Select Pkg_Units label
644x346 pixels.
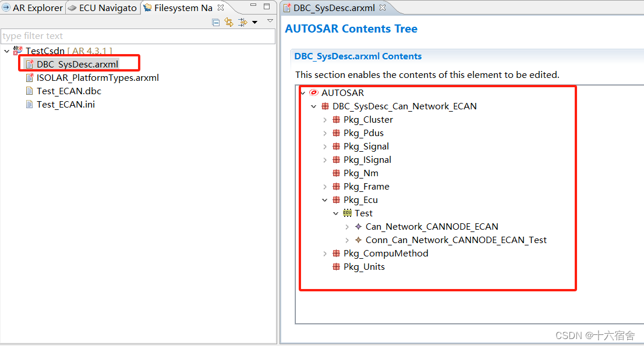pyautogui.click(x=364, y=266)
